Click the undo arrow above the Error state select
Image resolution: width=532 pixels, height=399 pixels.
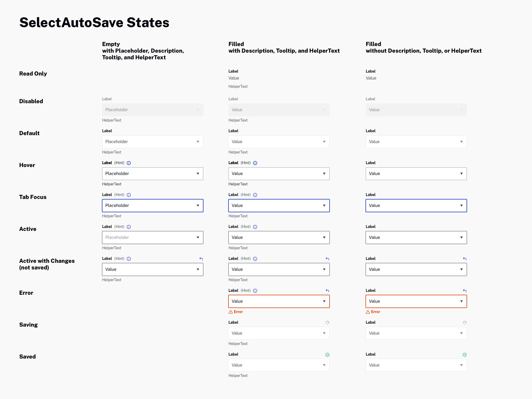click(x=327, y=290)
